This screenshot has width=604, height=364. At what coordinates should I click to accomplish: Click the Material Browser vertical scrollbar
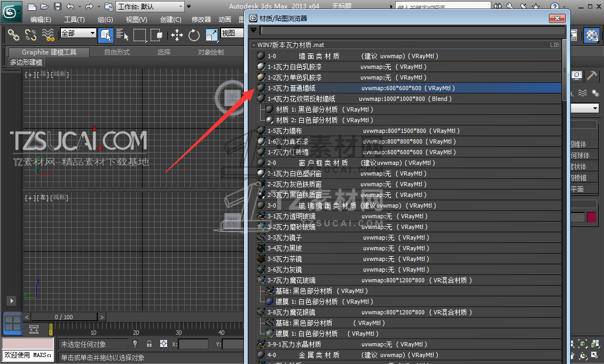564,69
